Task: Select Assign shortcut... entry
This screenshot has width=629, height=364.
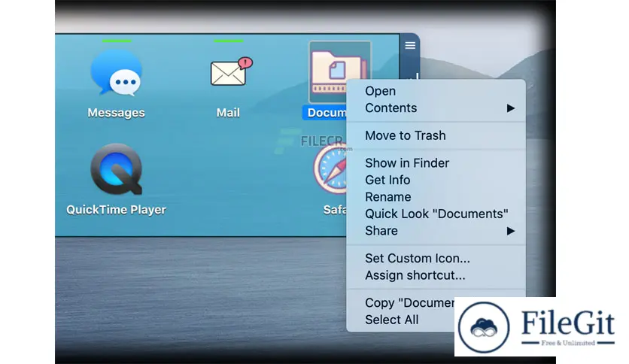Action: 436,275
